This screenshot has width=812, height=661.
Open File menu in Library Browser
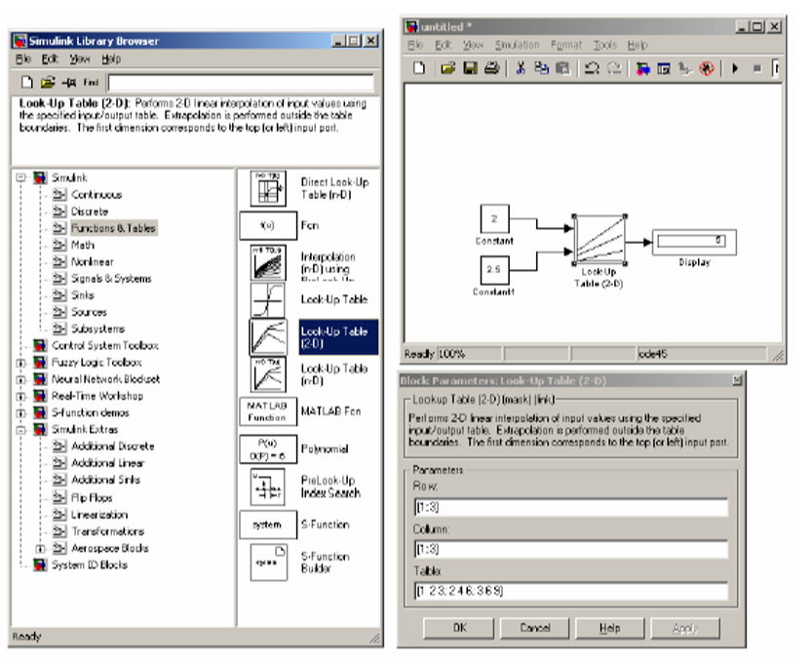pyautogui.click(x=23, y=58)
